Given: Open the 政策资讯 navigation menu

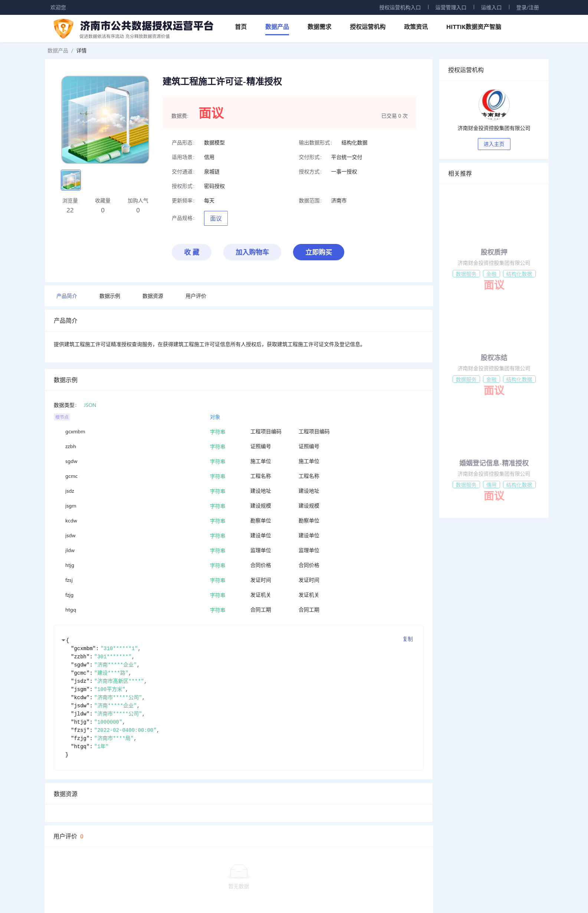Looking at the screenshot, I should 415,27.
